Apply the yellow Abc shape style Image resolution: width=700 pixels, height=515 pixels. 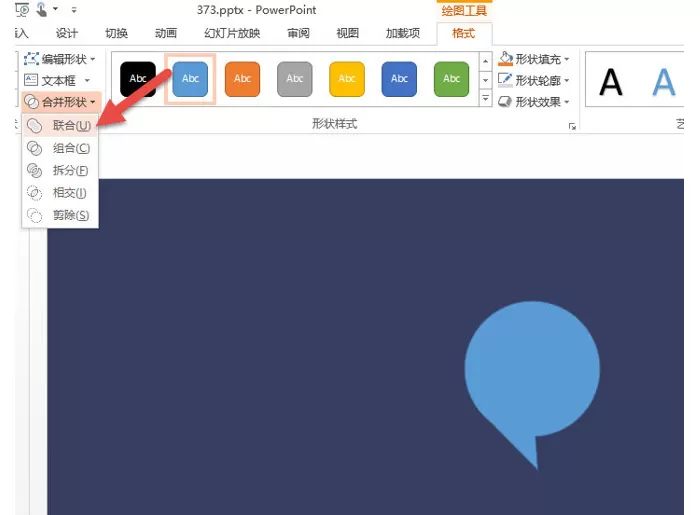click(347, 79)
